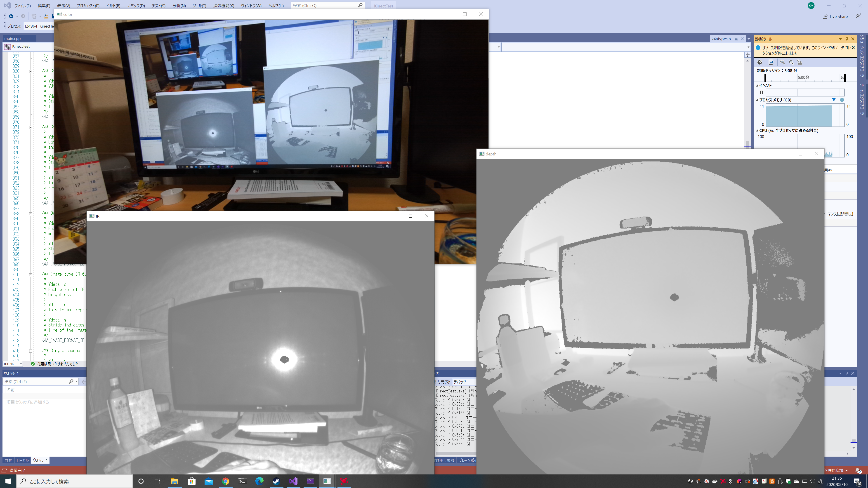
Task: Click open file folder icon in toolbar
Action: tap(46, 16)
